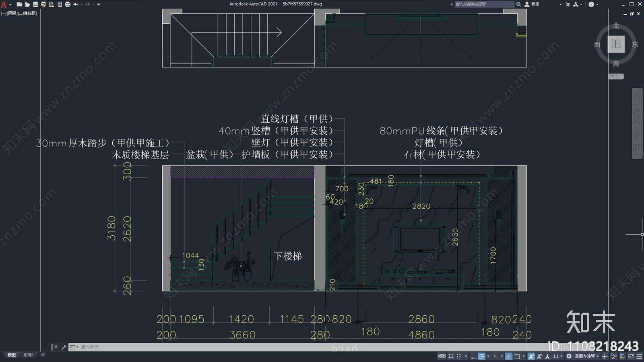644x362 pixels.
Task: Click the 俯视 view control label
Action: point(12,13)
